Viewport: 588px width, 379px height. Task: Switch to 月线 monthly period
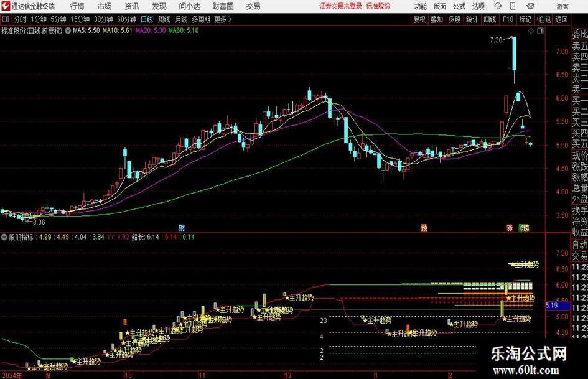coord(182,19)
